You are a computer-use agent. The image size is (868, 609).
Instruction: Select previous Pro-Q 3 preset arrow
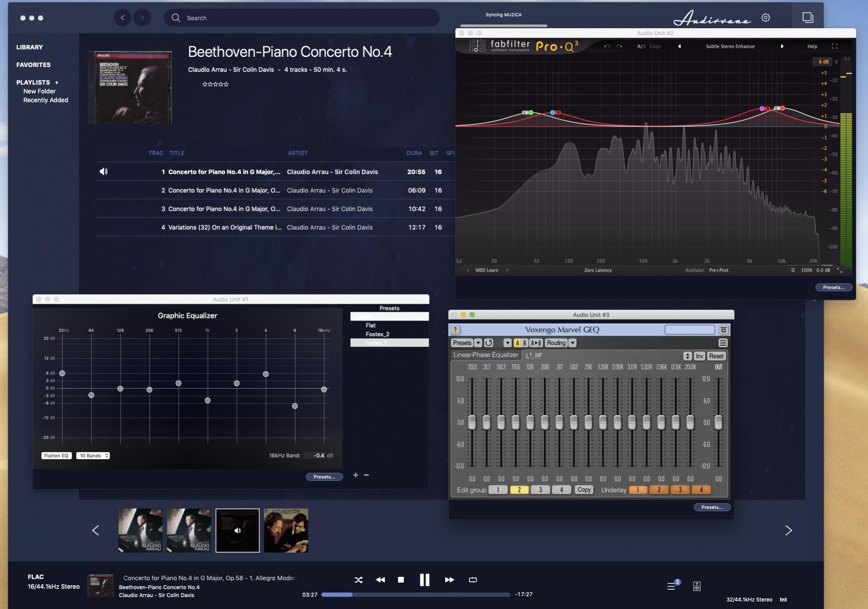tap(679, 46)
